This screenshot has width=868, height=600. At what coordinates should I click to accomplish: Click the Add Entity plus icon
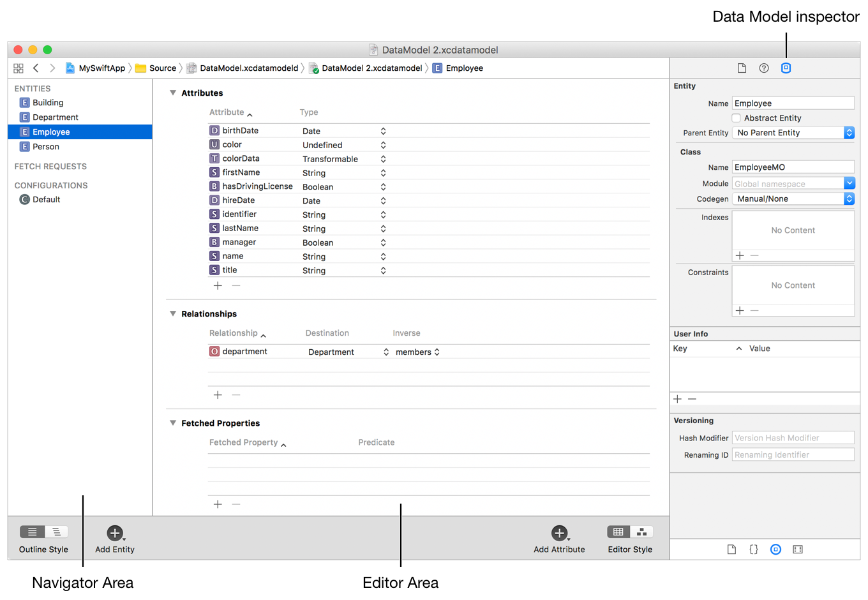(x=115, y=533)
